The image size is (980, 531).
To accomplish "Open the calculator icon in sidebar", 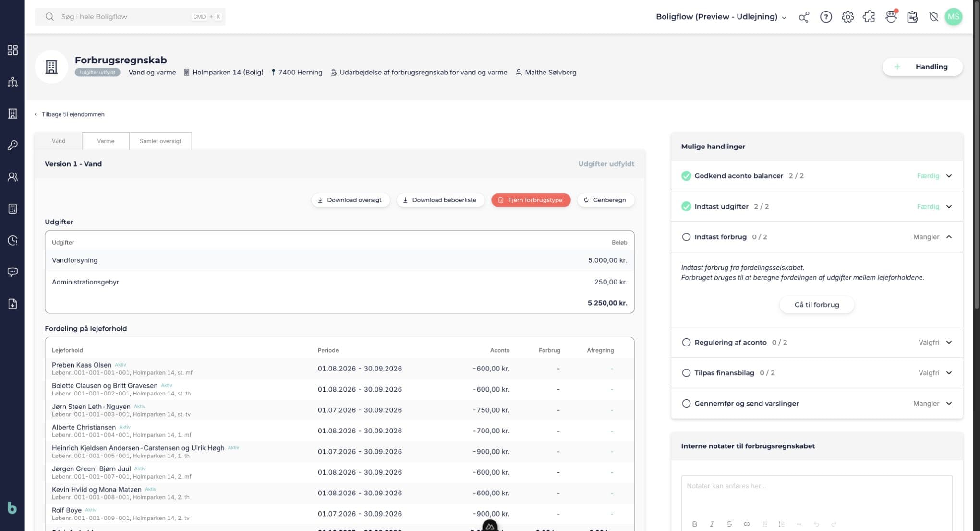I will (x=12, y=209).
